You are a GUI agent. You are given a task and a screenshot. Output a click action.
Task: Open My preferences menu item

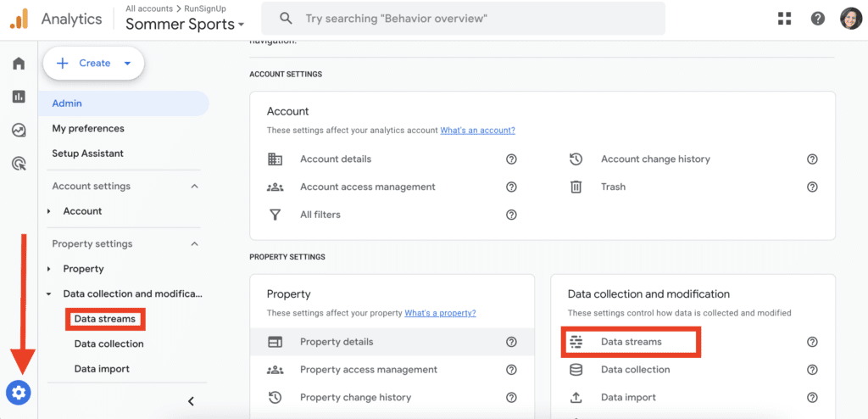[x=88, y=129]
